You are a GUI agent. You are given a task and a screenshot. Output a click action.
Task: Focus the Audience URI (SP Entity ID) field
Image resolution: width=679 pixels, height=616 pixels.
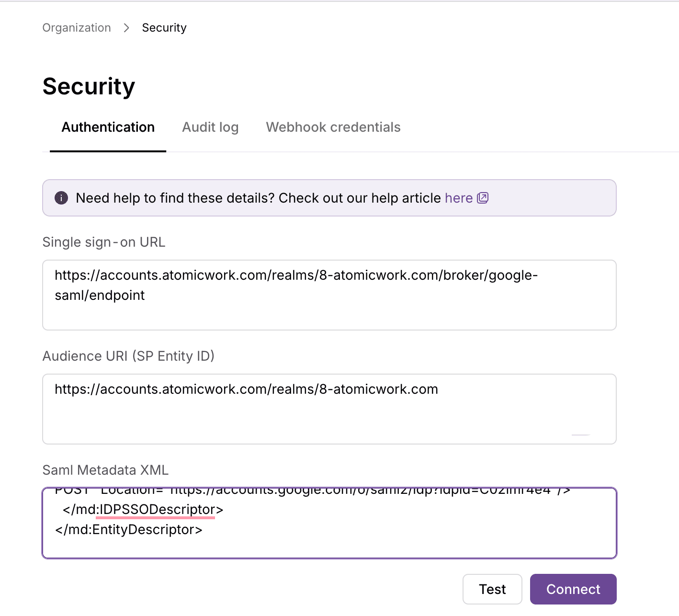tap(329, 409)
